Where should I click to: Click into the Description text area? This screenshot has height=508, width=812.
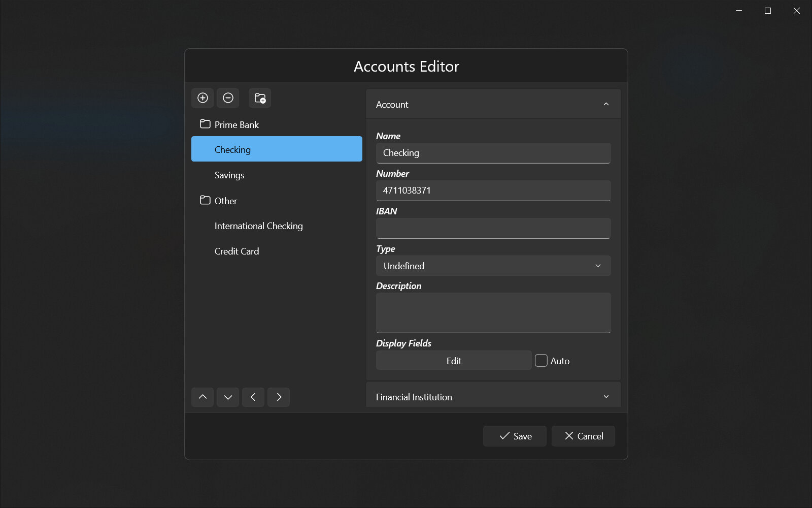(x=493, y=313)
